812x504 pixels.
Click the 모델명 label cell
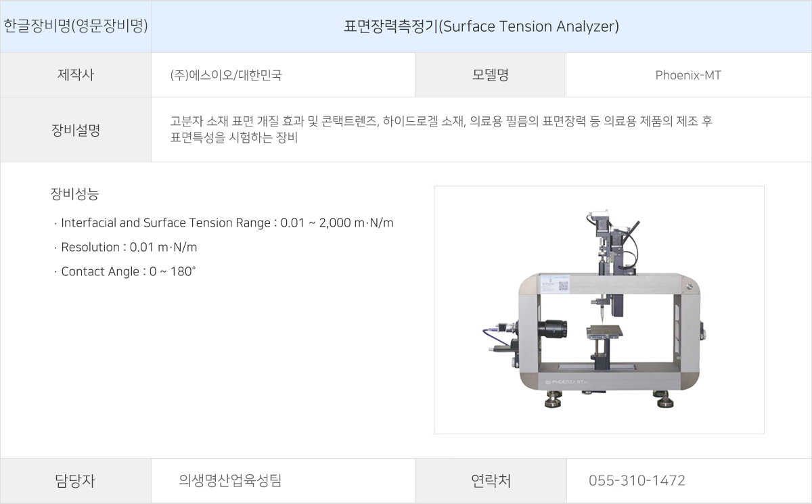pyautogui.click(x=491, y=75)
